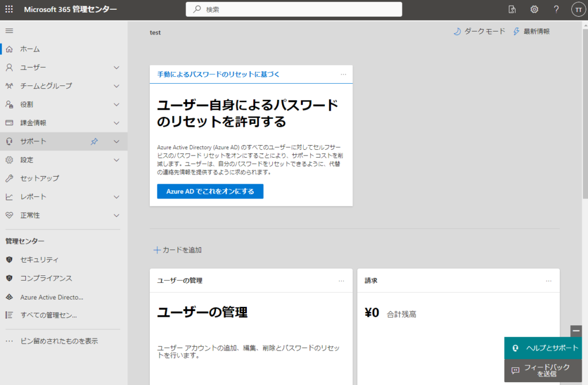588x385 pixels.
Task: Click カードを追加
Action: (178, 250)
